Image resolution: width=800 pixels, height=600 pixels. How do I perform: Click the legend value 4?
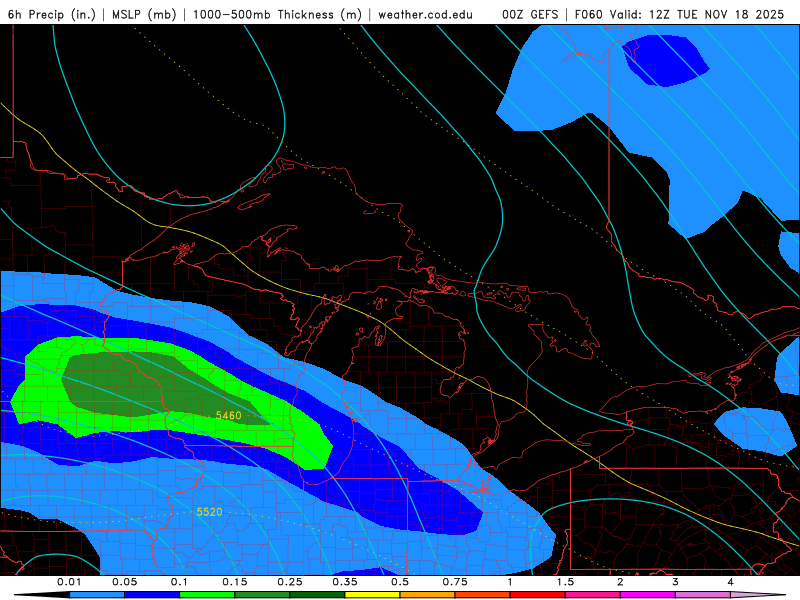click(x=730, y=582)
